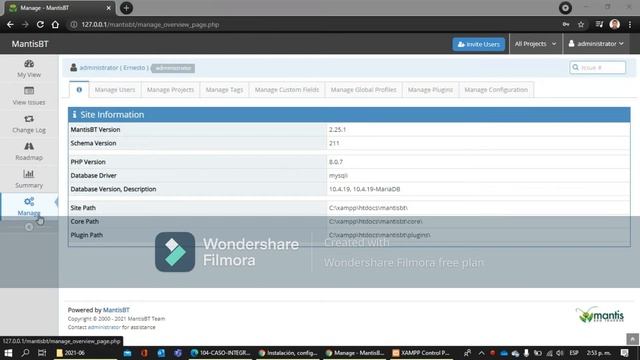The height and width of the screenshot is (360, 640).
Task: Reload the page with the refresh icon
Action: point(40,24)
